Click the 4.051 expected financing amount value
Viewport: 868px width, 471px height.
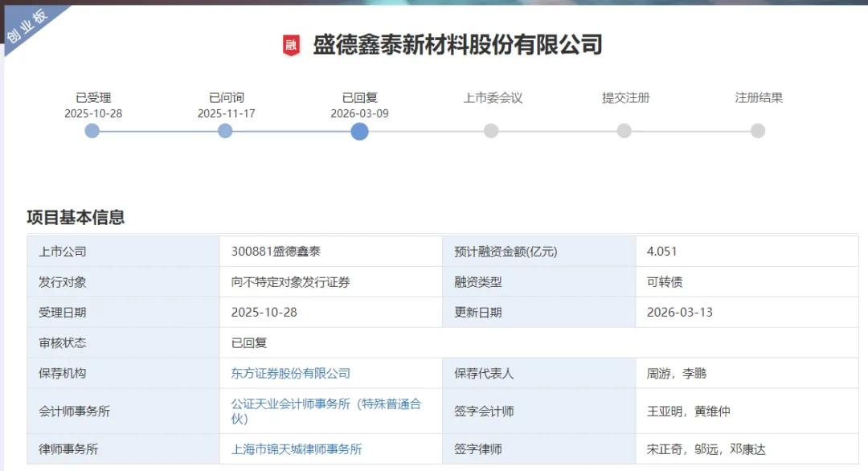[662, 252]
